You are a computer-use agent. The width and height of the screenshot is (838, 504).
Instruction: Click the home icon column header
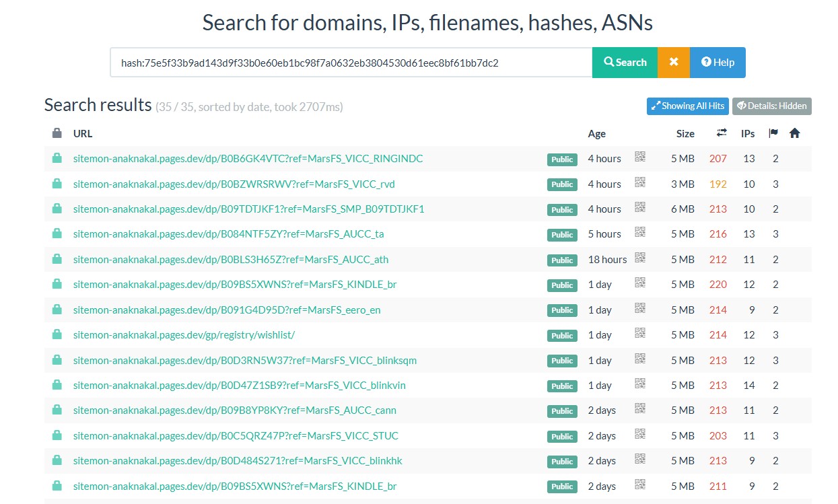[794, 133]
